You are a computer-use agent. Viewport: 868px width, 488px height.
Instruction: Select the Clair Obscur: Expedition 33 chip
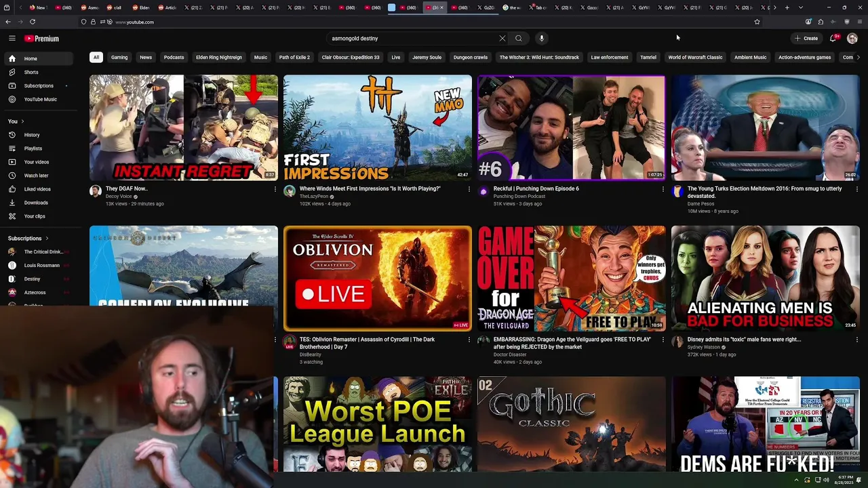click(351, 58)
